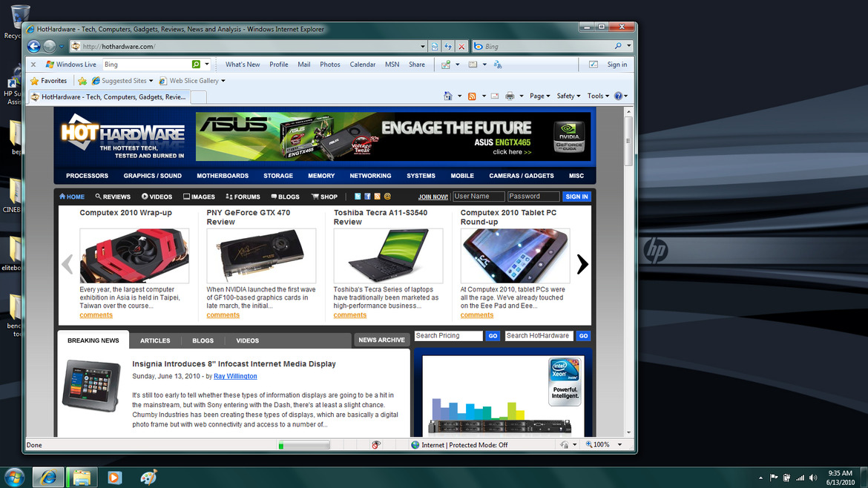Open Profile in Windows Live toolbar
Viewport: 868px width, 488px height.
pyautogui.click(x=278, y=65)
